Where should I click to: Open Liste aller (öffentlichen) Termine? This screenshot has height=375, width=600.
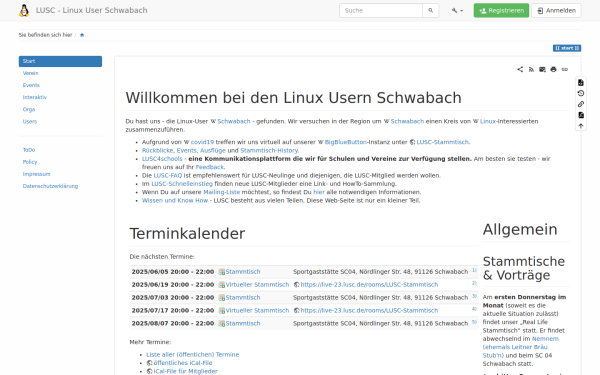[x=192, y=355]
